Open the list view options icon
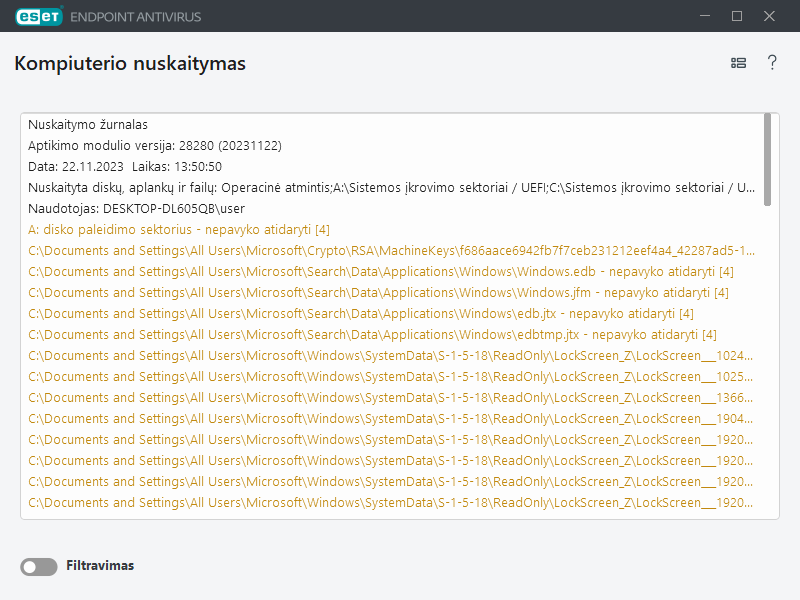The height and width of the screenshot is (600, 800). (738, 63)
